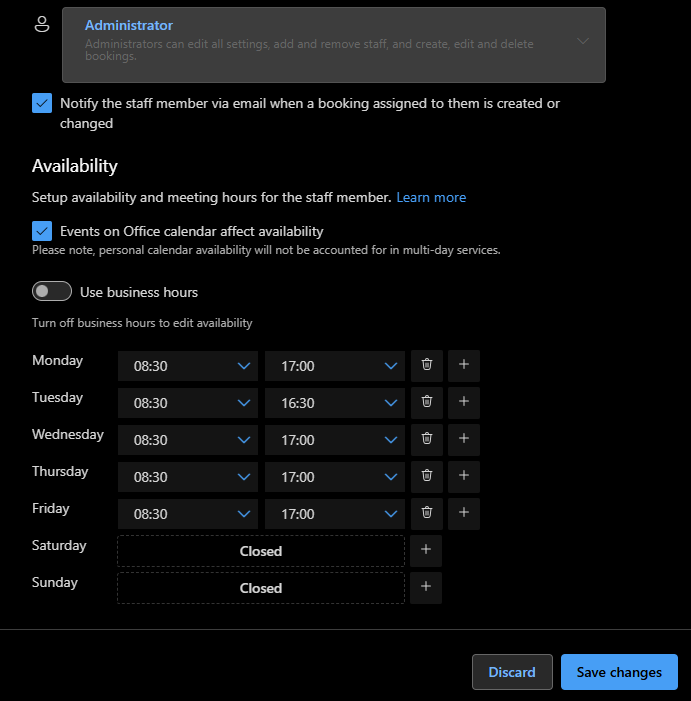Add availability hours for Saturday
Image resolution: width=691 pixels, height=701 pixels.
(426, 551)
